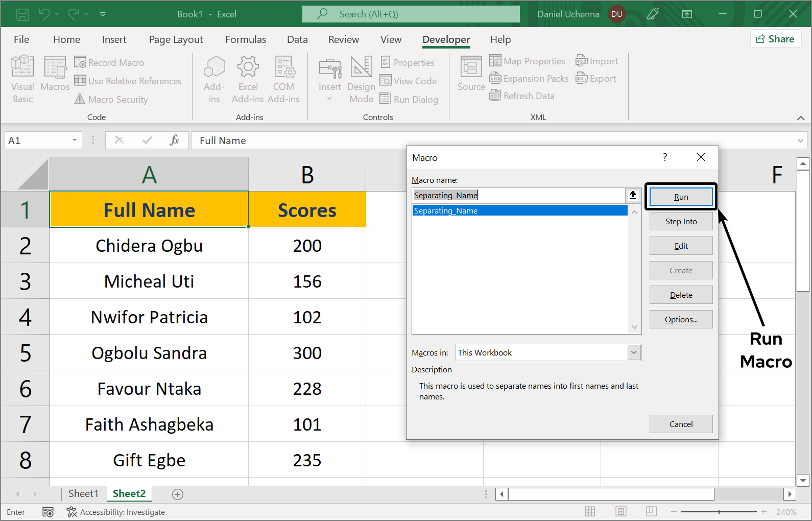
Task: Click the Step Into button
Action: click(681, 222)
